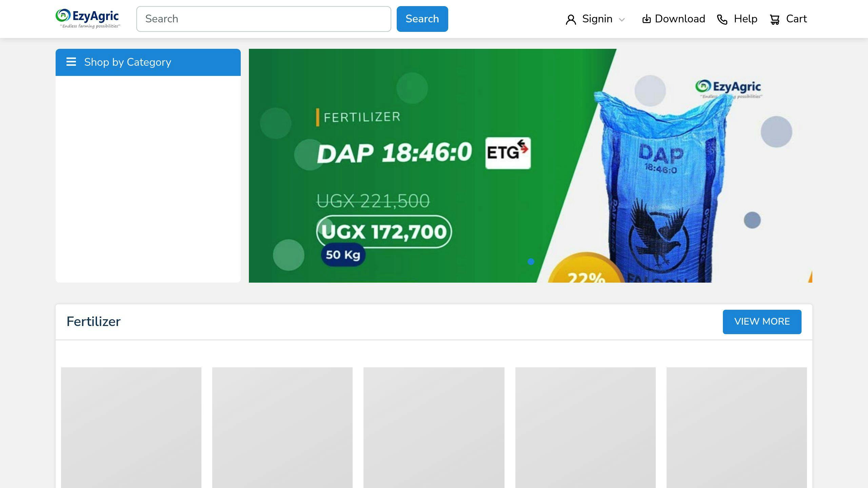Screen dimensions: 868x488
Task: Expand the Signin dropdown chevron
Action: [x=622, y=20]
